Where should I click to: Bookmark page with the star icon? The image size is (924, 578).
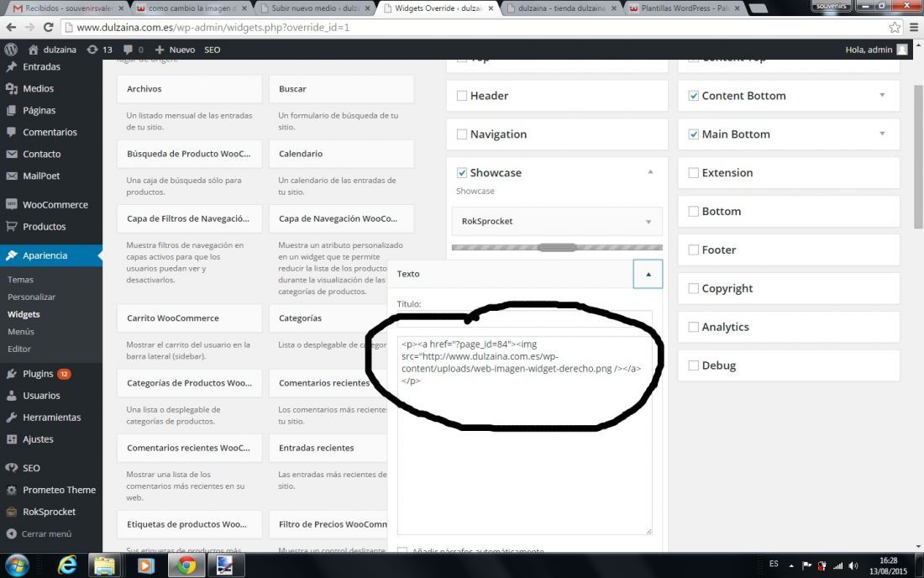point(895,27)
